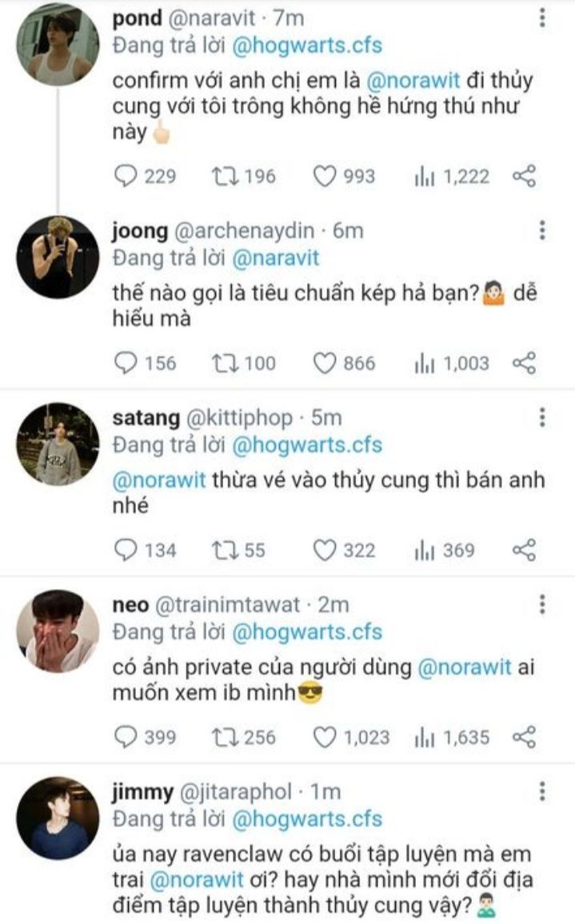Viewport: 575px width, 924px height.
Task: Like satang's tweet with 322 likes
Action: click(324, 550)
